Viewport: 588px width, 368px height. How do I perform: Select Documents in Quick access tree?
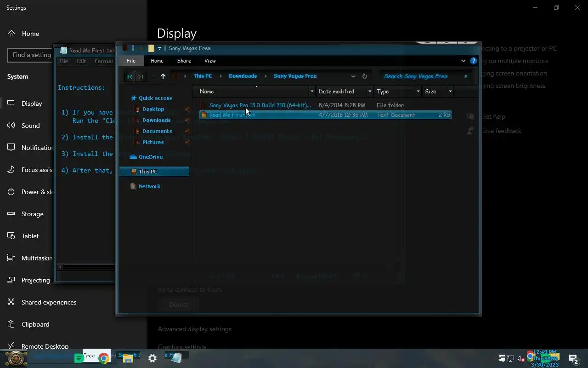[157, 131]
